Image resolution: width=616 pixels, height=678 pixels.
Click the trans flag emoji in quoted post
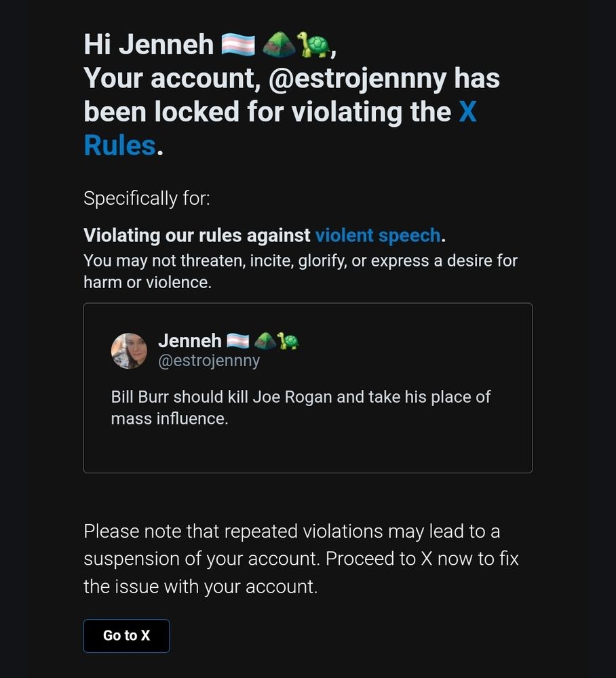tap(238, 341)
